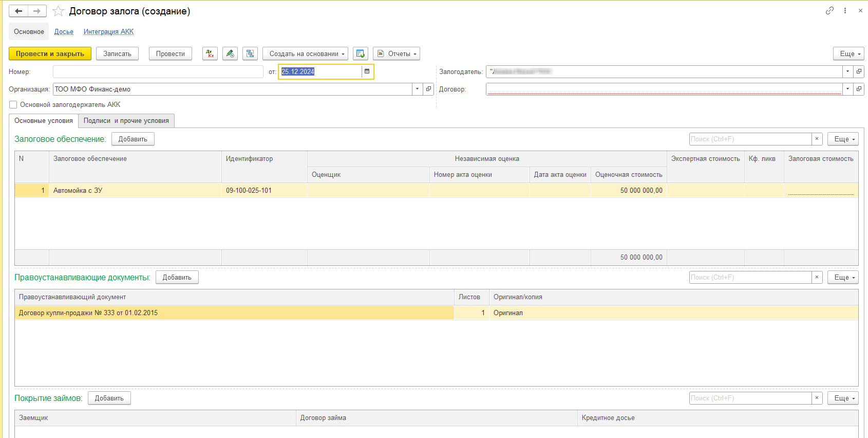Click the toolbar icon after Создать на основании
The image size is (868, 438).
361,53
